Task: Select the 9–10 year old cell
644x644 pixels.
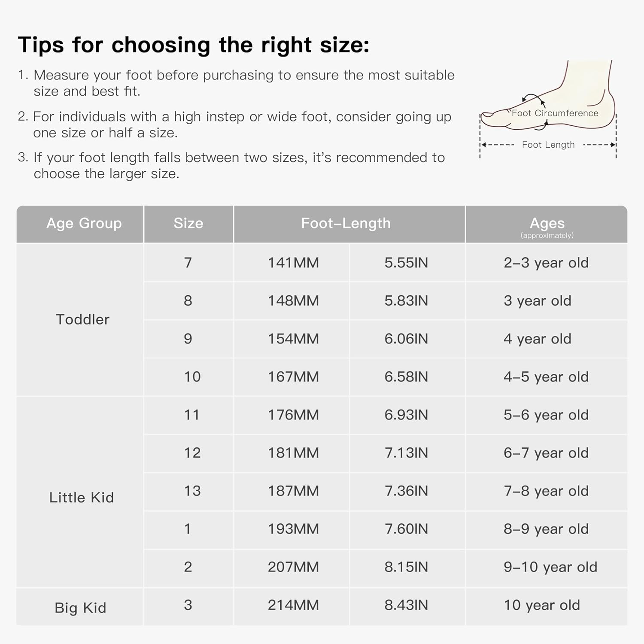Action: (547, 567)
